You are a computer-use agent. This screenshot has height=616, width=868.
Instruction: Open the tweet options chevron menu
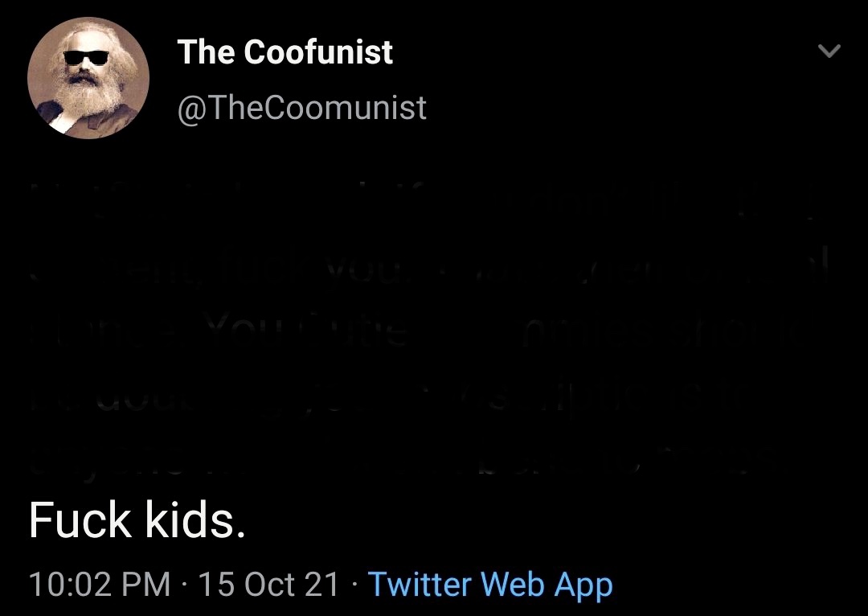[x=829, y=51]
